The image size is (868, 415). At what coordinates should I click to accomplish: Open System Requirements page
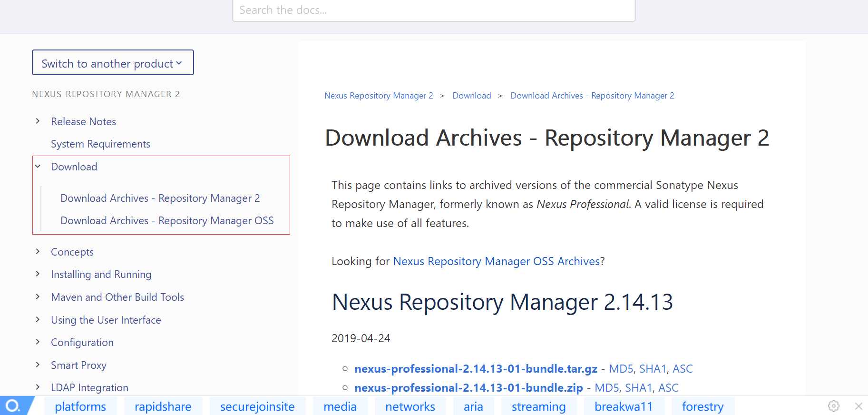pos(100,144)
